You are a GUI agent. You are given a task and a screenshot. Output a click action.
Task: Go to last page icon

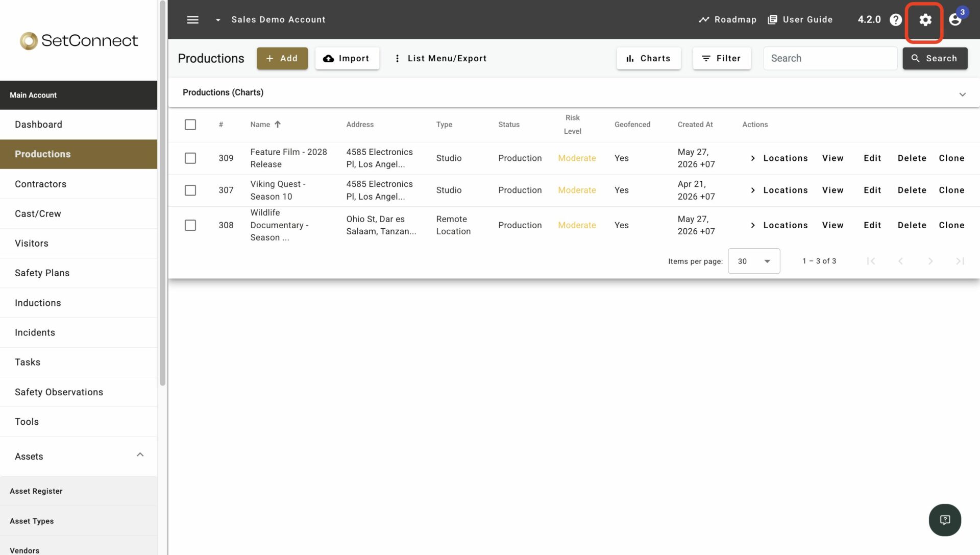960,261
